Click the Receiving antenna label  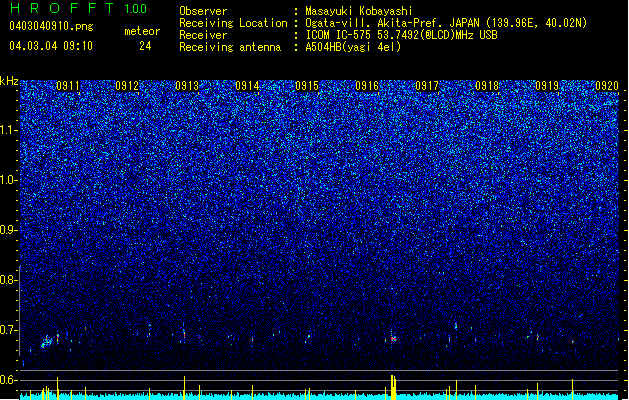[x=230, y=47]
